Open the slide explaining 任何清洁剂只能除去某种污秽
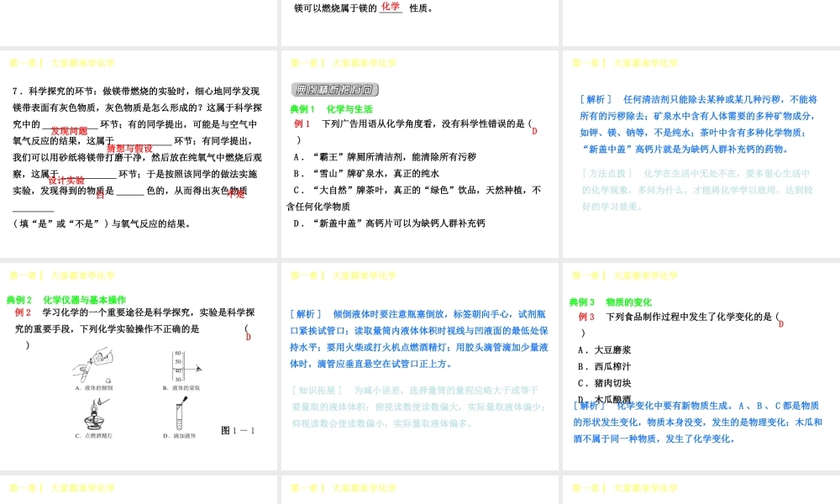Viewport: 840px width, 504px height. point(701,155)
